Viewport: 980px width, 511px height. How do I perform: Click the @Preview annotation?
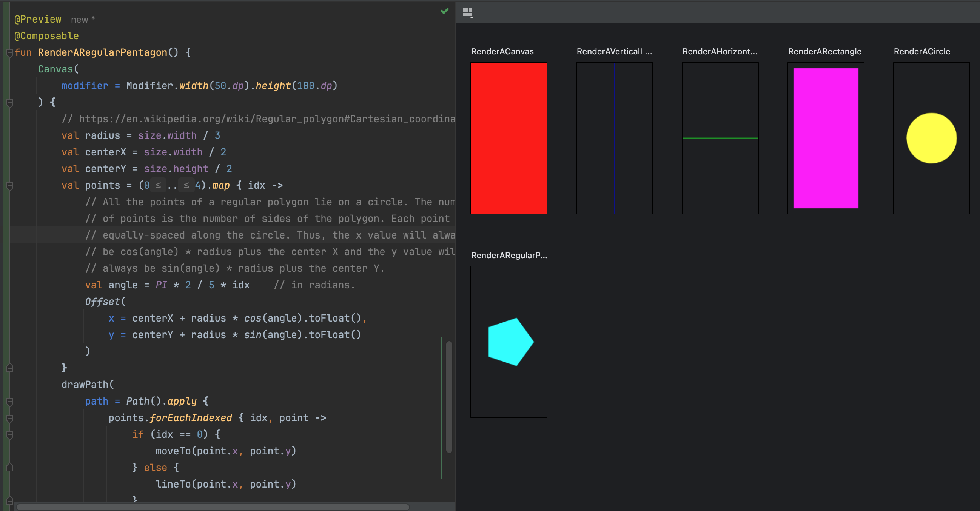pyautogui.click(x=38, y=19)
